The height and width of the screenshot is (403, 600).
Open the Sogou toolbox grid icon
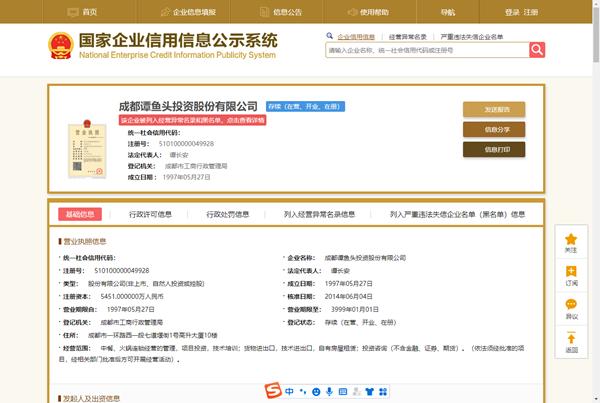click(383, 392)
